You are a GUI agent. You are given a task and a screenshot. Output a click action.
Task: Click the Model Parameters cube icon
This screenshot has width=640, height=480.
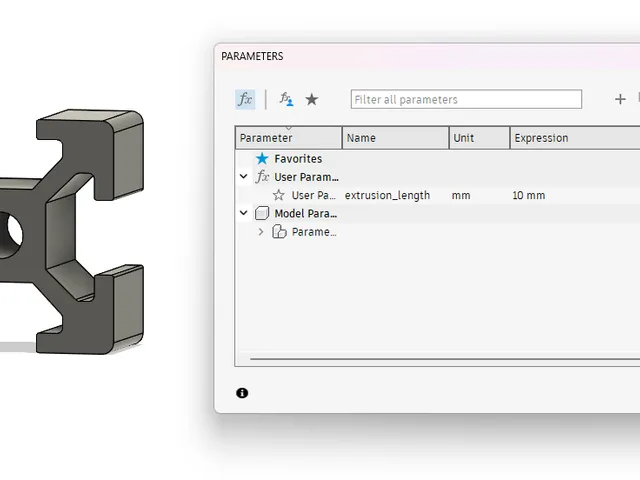pos(262,213)
